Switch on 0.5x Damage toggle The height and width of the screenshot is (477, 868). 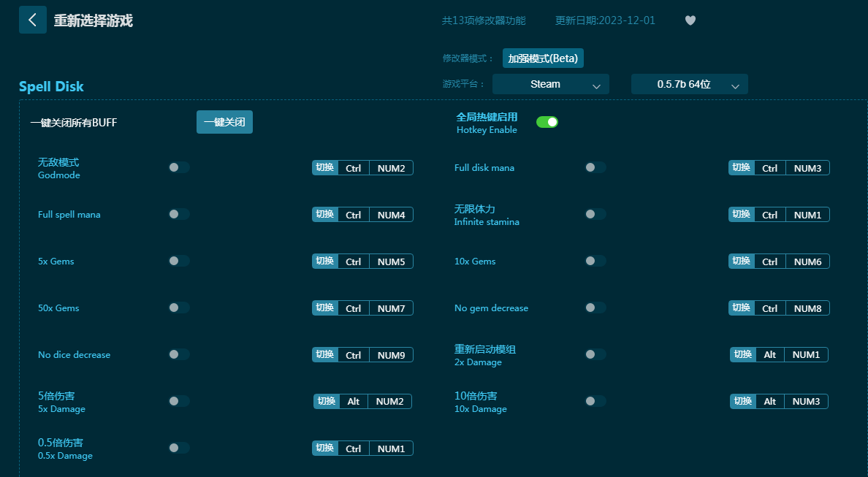178,448
